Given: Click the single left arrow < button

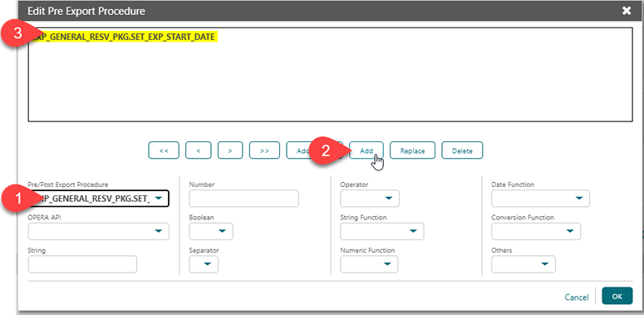Looking at the screenshot, I should point(198,150).
